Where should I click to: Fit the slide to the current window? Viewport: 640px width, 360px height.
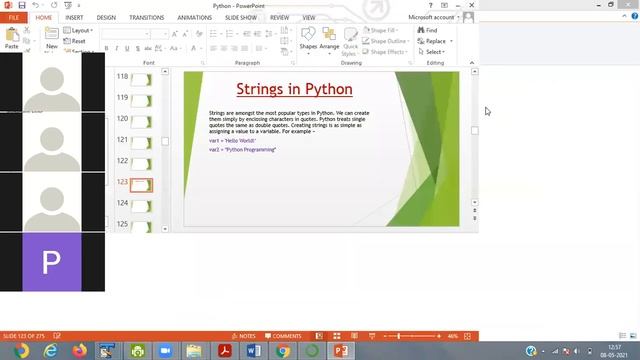[x=468, y=336]
